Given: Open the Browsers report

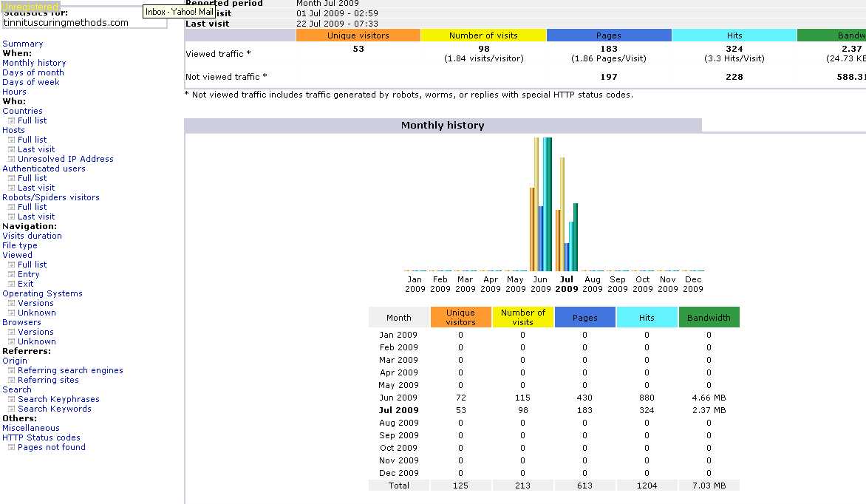Looking at the screenshot, I should [x=21, y=323].
